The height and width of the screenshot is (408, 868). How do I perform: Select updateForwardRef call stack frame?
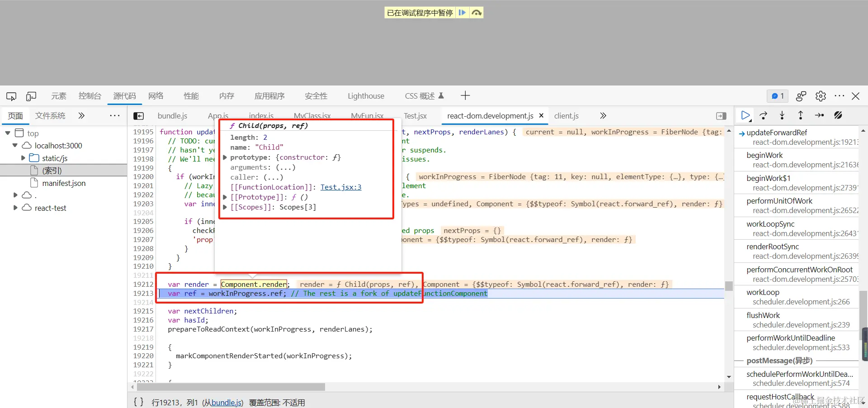pyautogui.click(x=797, y=137)
